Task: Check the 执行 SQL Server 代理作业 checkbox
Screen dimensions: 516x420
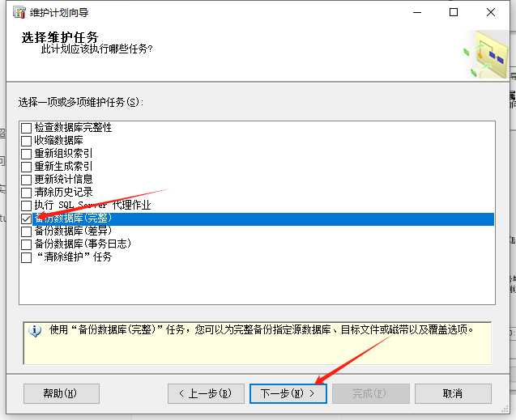Action: tap(26, 206)
